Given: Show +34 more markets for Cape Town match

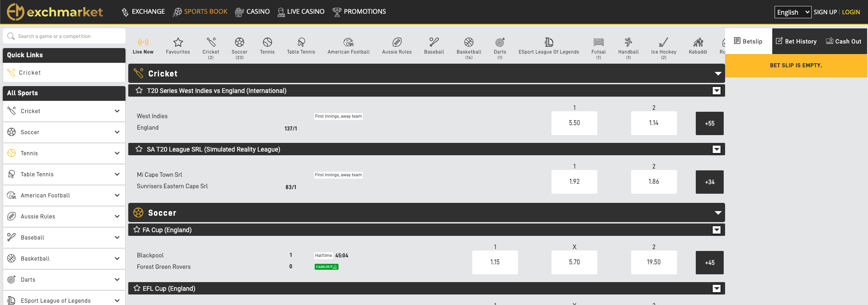Looking at the screenshot, I should point(710,182).
